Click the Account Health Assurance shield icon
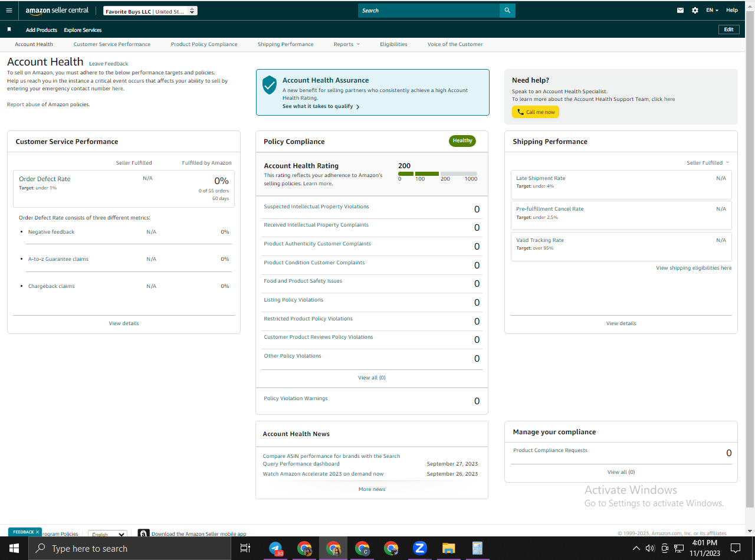 point(270,85)
